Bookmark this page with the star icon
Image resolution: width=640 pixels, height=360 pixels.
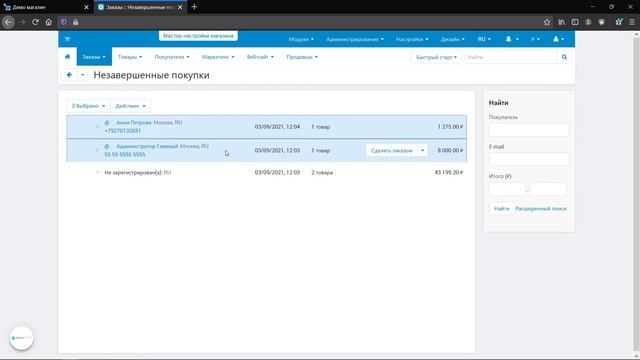(547, 22)
